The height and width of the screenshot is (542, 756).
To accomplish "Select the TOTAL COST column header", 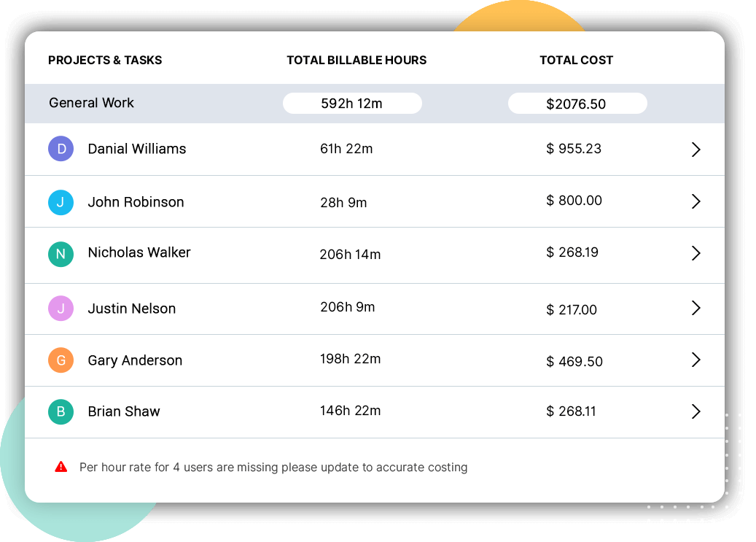I will [x=576, y=60].
